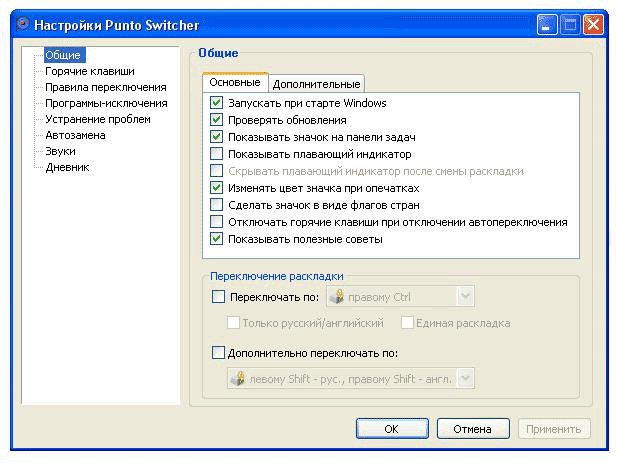Switch to the Дополнительные tab

click(316, 84)
